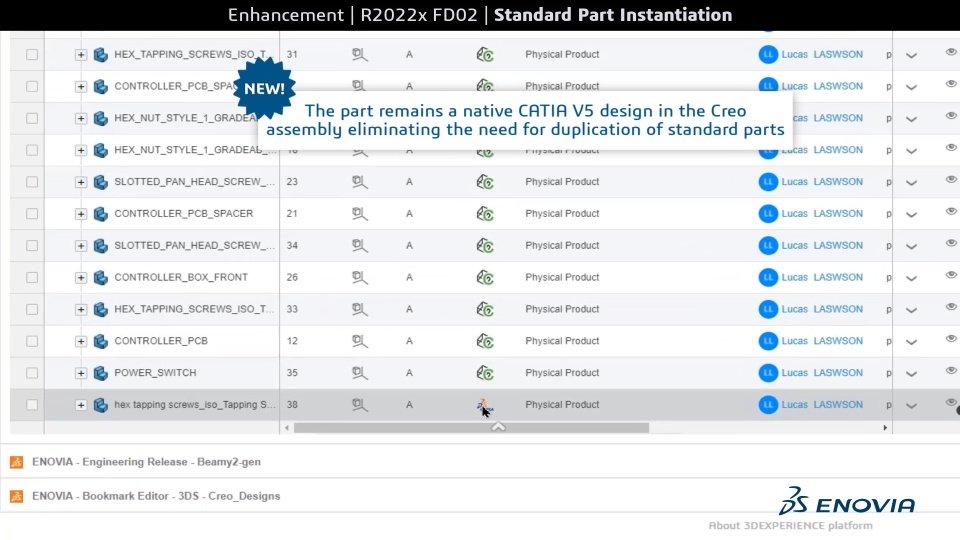Viewport: 960px width, 540px height.
Task: Click Creo CAD icon in row 31
Action: 485,54
